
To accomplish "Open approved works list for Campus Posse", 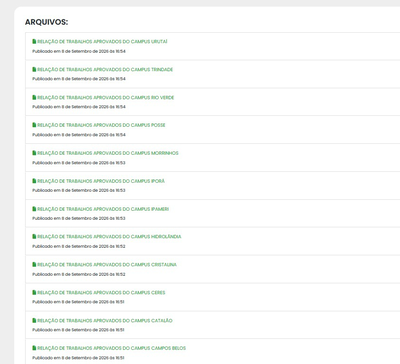I will (101, 125).
